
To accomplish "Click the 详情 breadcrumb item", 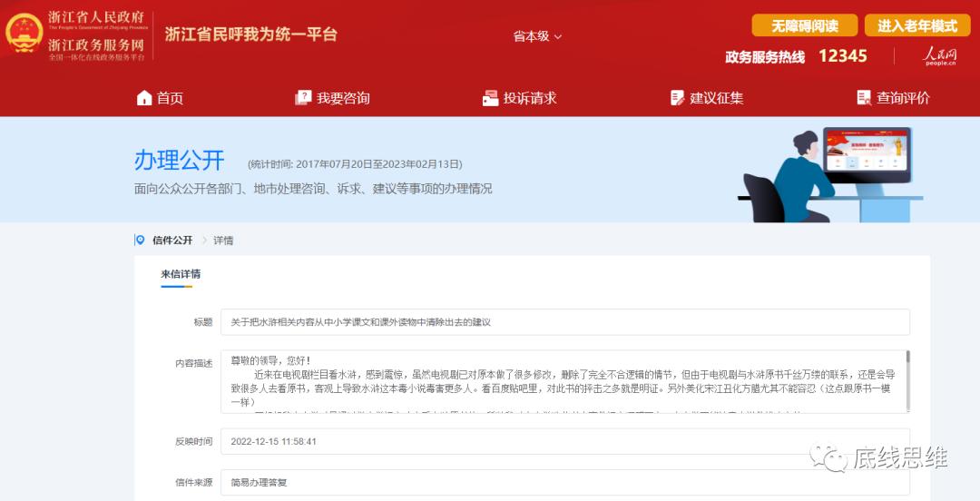I will click(223, 241).
